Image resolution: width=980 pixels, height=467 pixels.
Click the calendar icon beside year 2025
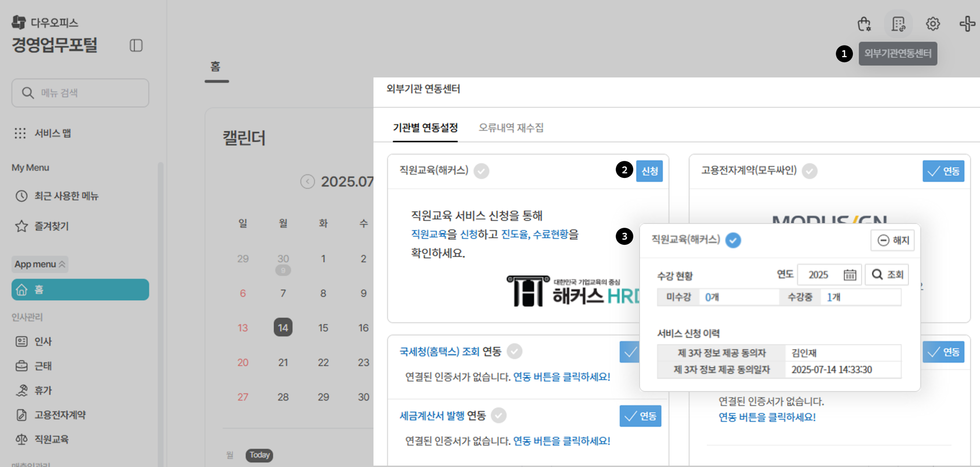click(x=850, y=275)
